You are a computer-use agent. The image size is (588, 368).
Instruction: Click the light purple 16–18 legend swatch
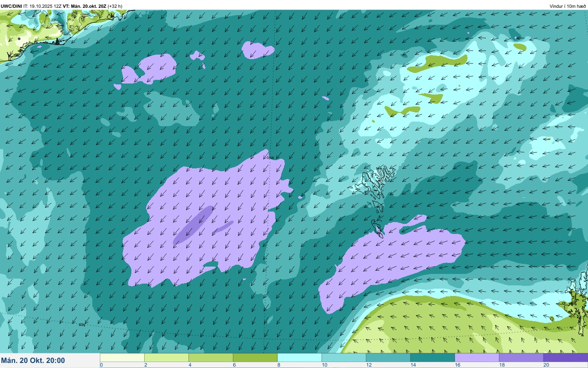pyautogui.click(x=477, y=357)
